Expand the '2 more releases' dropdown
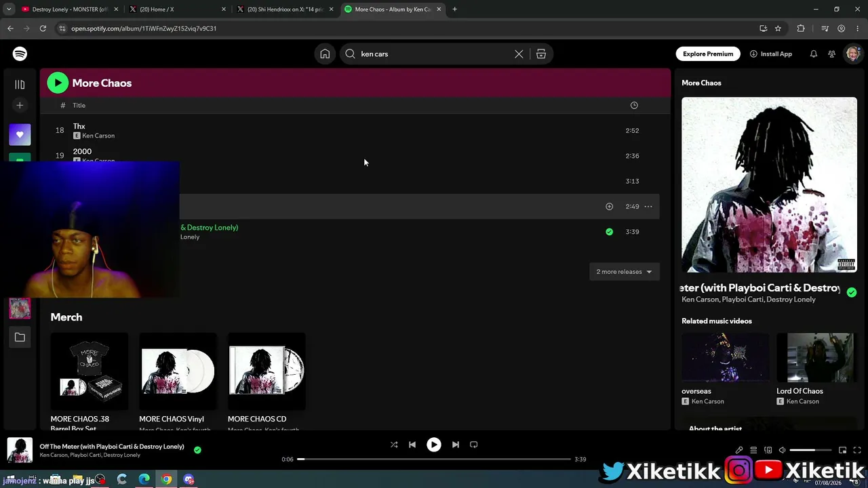Screen dimensions: 868x488 point(624,272)
